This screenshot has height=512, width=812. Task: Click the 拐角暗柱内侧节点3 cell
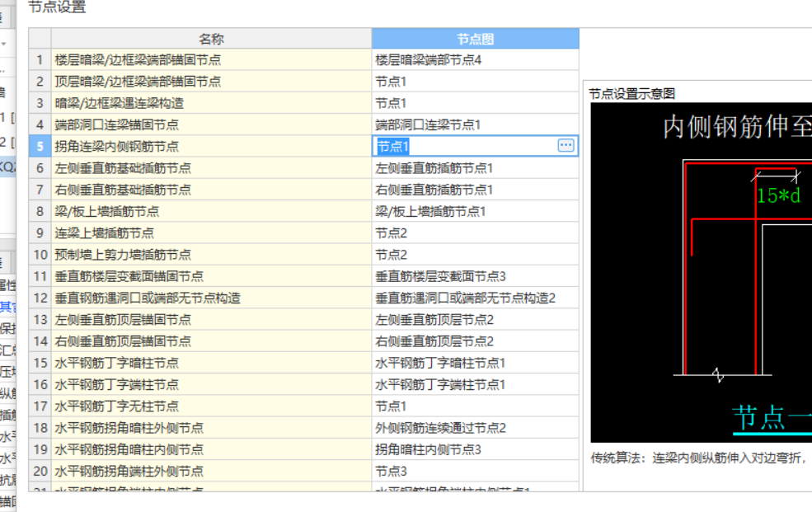(475, 450)
